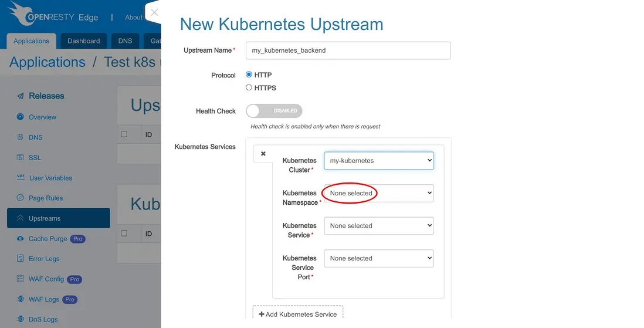
Task: Open the Kubernetes Cluster dropdown
Action: click(378, 160)
